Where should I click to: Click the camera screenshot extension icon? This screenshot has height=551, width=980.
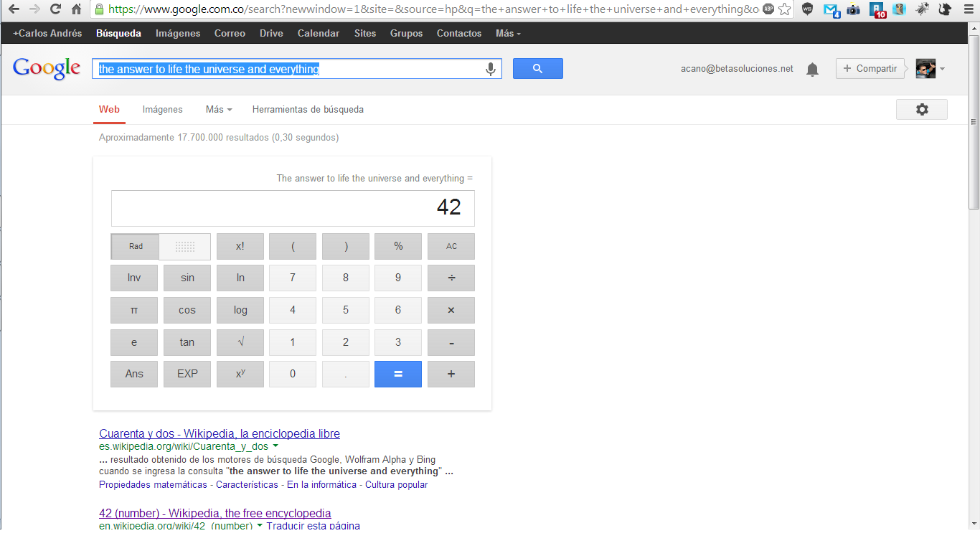point(854,9)
